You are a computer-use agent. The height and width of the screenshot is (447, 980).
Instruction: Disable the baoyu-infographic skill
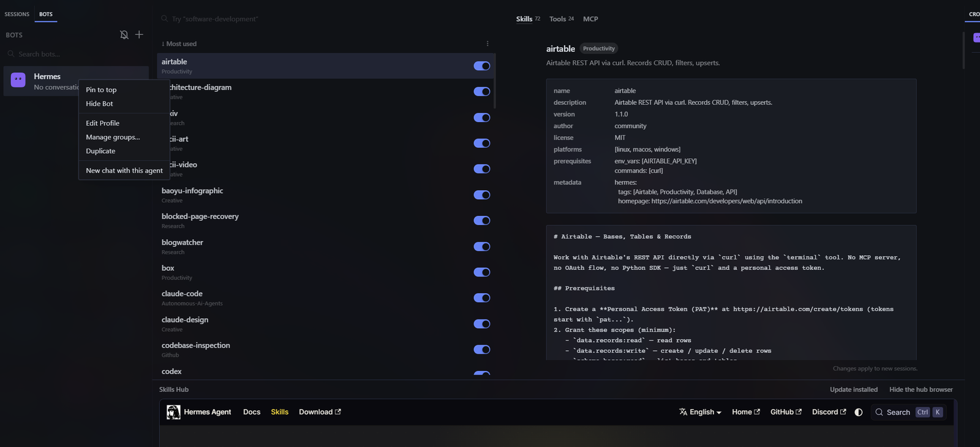pyautogui.click(x=482, y=195)
